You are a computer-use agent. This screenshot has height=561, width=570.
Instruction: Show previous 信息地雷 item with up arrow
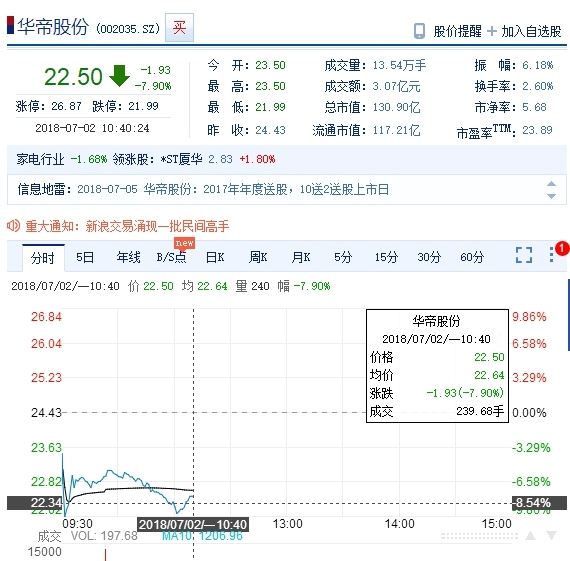click(x=551, y=184)
